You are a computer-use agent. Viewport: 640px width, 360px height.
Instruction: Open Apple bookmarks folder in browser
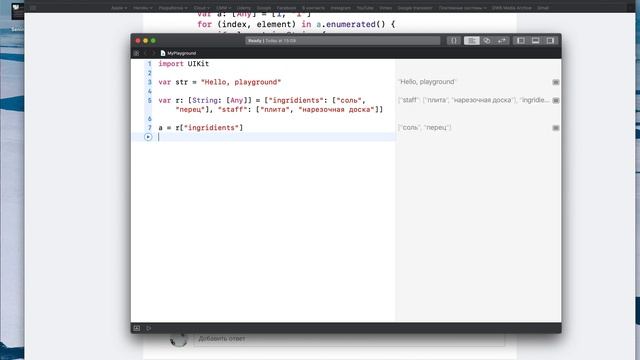[119, 8]
